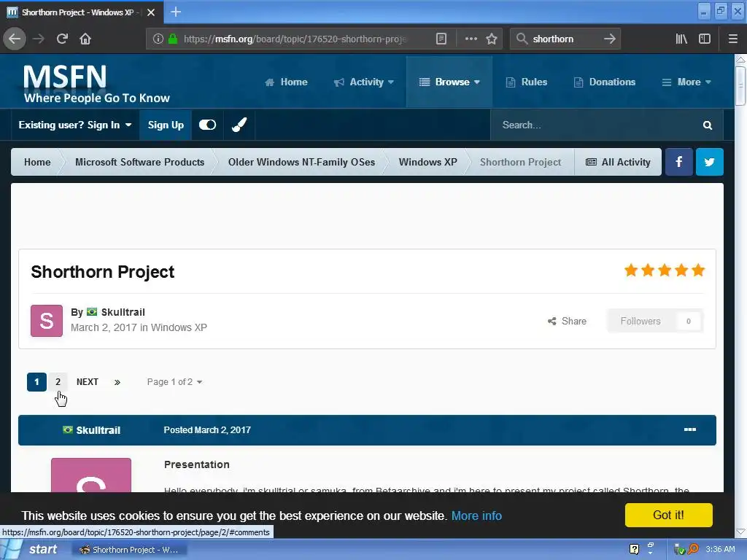The height and width of the screenshot is (560, 747).
Task: Click the Share button
Action: pos(567,321)
